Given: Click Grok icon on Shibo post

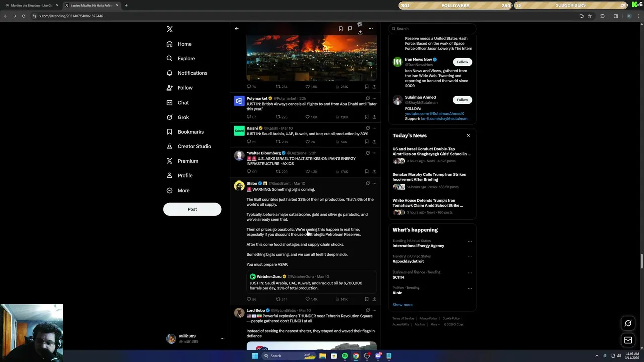Looking at the screenshot, I should pyautogui.click(x=367, y=183).
